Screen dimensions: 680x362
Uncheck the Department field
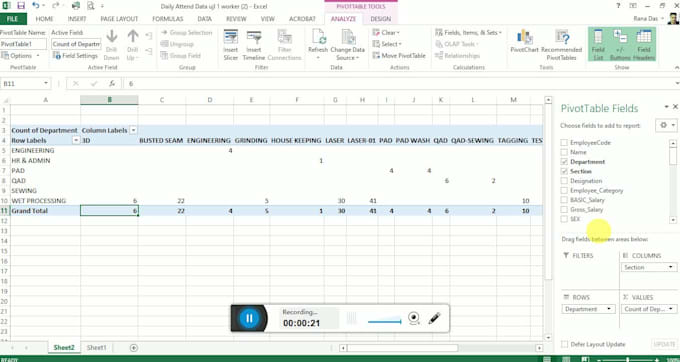pos(564,162)
